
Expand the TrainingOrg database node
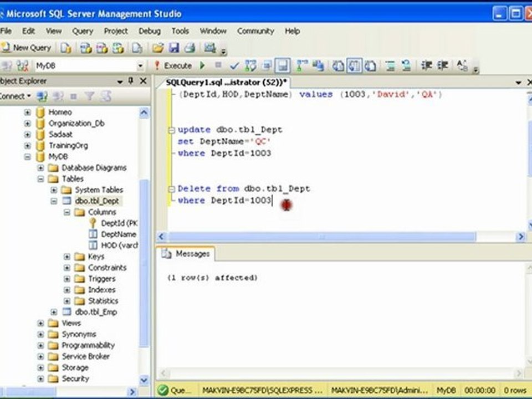(x=28, y=146)
